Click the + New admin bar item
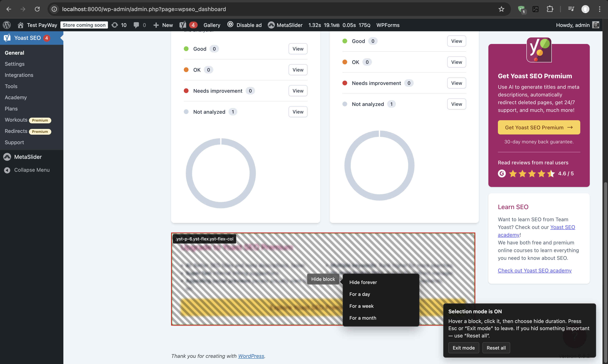The width and height of the screenshot is (608, 364). pyautogui.click(x=163, y=25)
